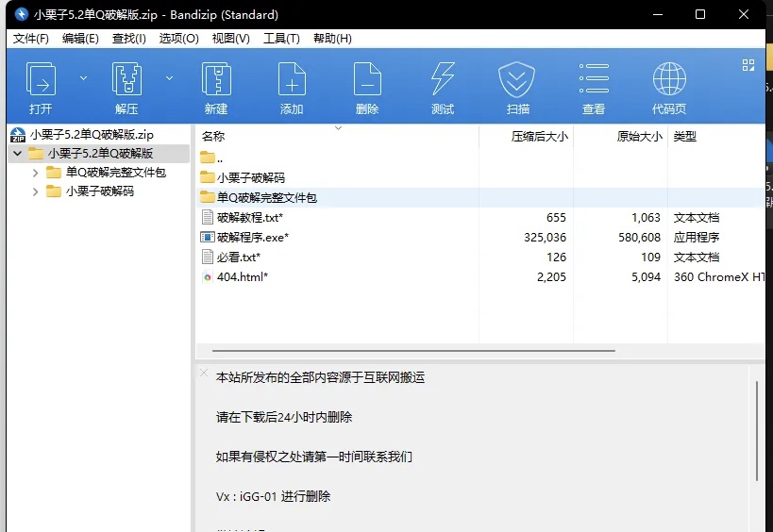Viewport: 773px width, 532px height.
Task: Open the 帮助(H) menu
Action: 332,39
